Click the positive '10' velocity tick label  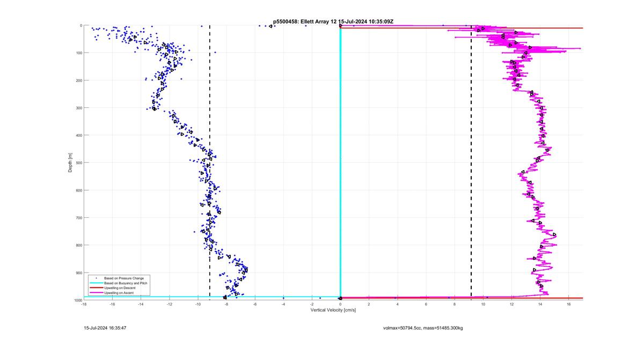[483, 304]
